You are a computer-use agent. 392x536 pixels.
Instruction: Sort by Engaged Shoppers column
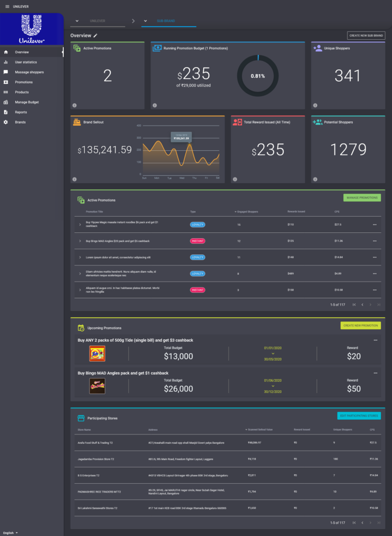246,212
